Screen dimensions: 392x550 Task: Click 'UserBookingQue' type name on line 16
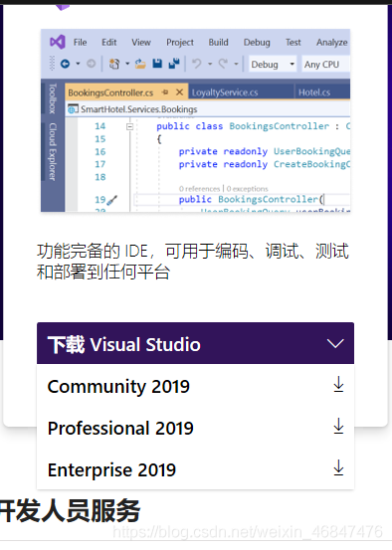coord(311,151)
